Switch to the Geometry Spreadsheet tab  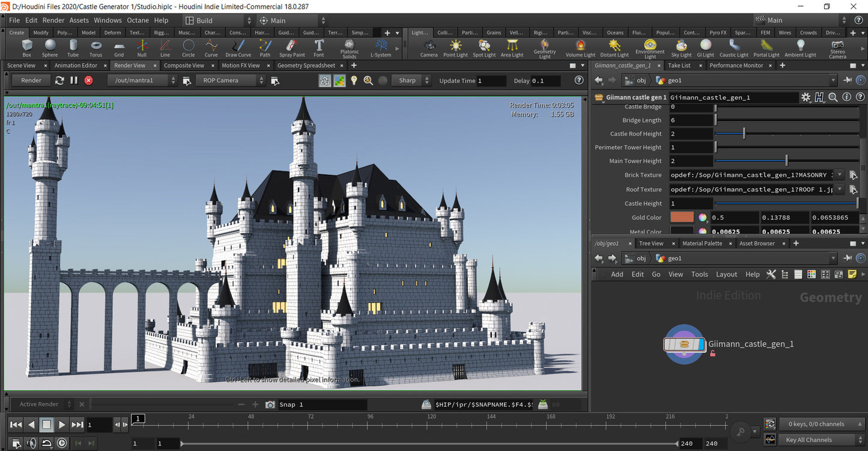click(306, 66)
